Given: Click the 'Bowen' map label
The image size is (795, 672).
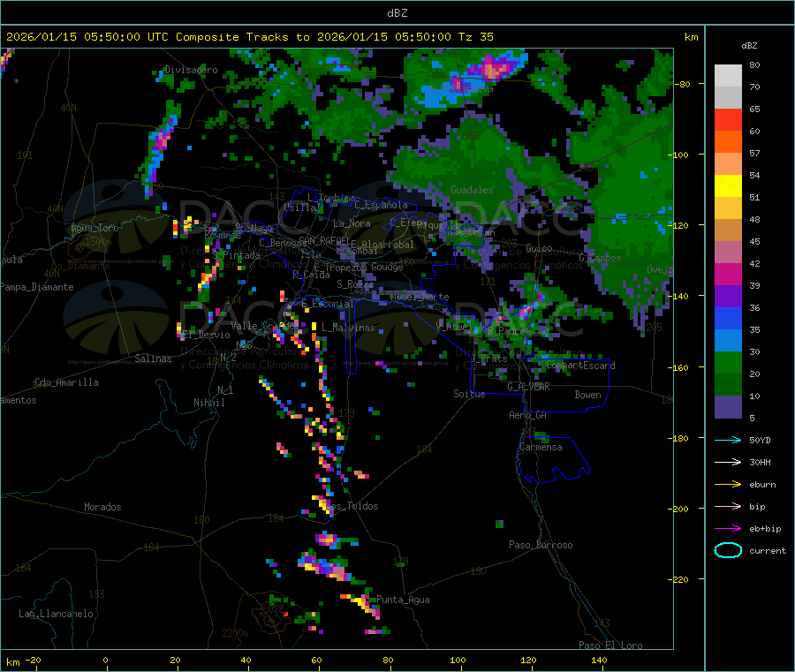Looking at the screenshot, I should pyautogui.click(x=588, y=395).
